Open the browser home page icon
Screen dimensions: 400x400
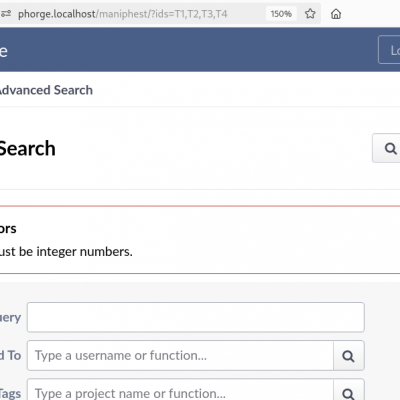[336, 14]
